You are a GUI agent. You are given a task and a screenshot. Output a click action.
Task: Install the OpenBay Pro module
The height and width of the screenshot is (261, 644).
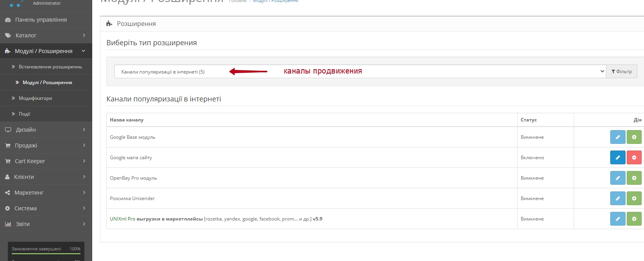coord(634,178)
